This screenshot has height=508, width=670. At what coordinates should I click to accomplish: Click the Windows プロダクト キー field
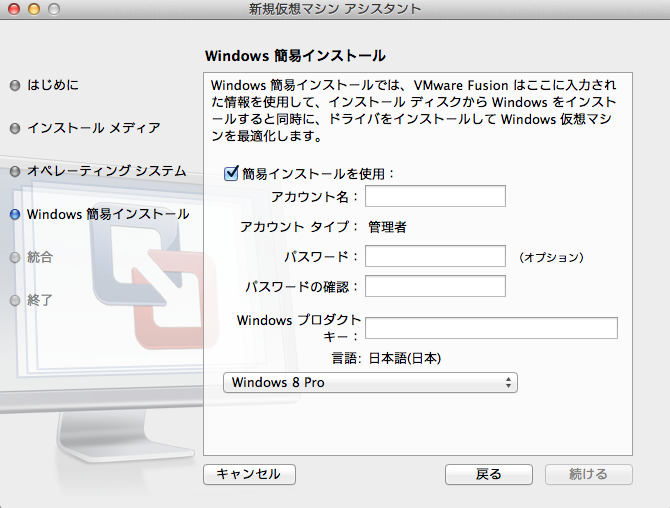click(x=491, y=328)
